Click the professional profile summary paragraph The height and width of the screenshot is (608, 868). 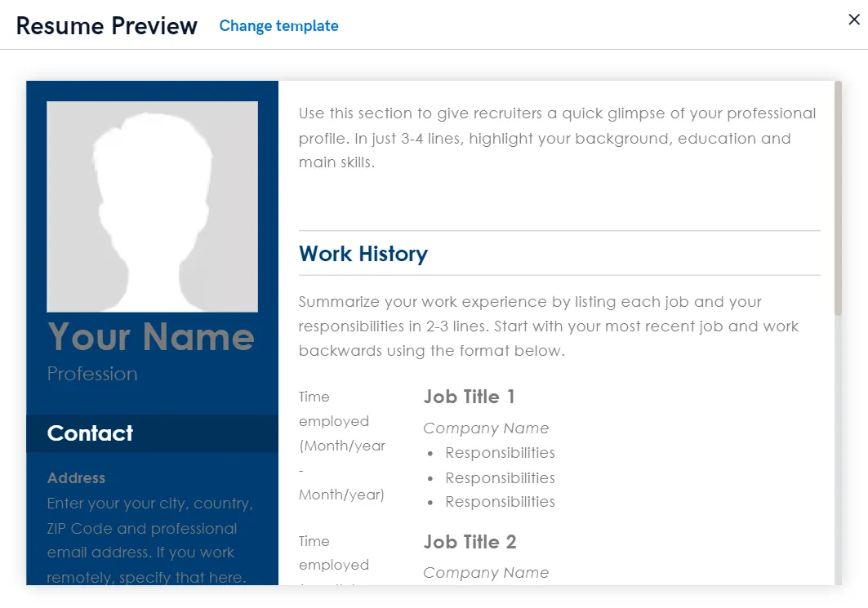point(558,138)
